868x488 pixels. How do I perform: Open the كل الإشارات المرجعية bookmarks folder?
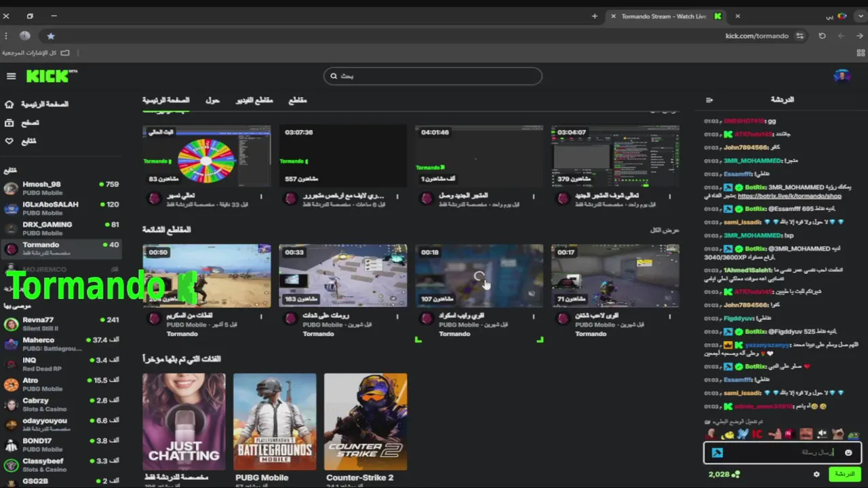[35, 53]
